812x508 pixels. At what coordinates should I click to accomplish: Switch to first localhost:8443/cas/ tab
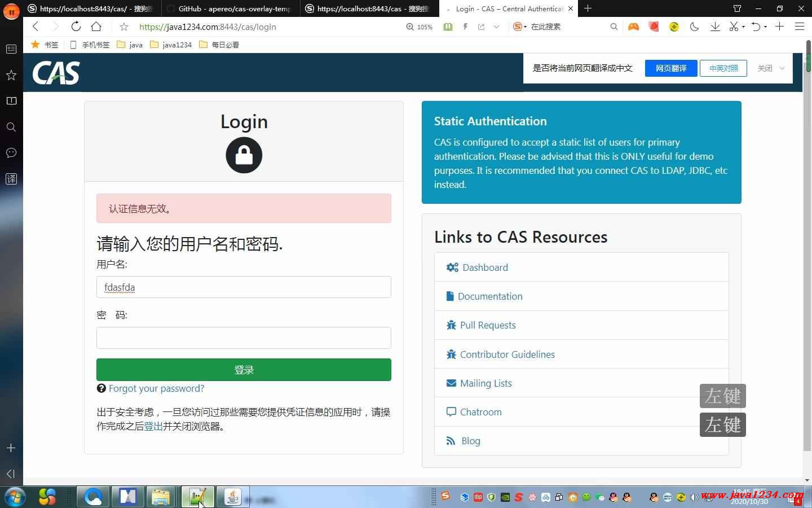tap(92, 8)
